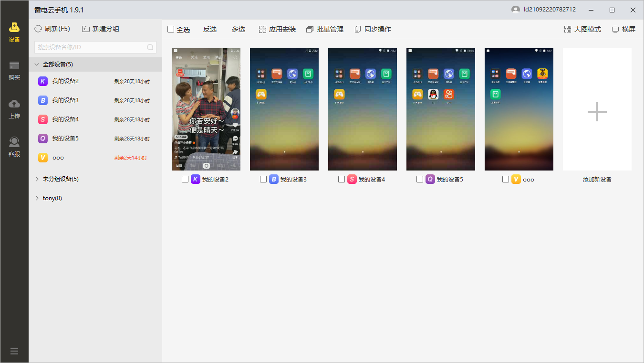Click the 添加新设备 label

(597, 180)
